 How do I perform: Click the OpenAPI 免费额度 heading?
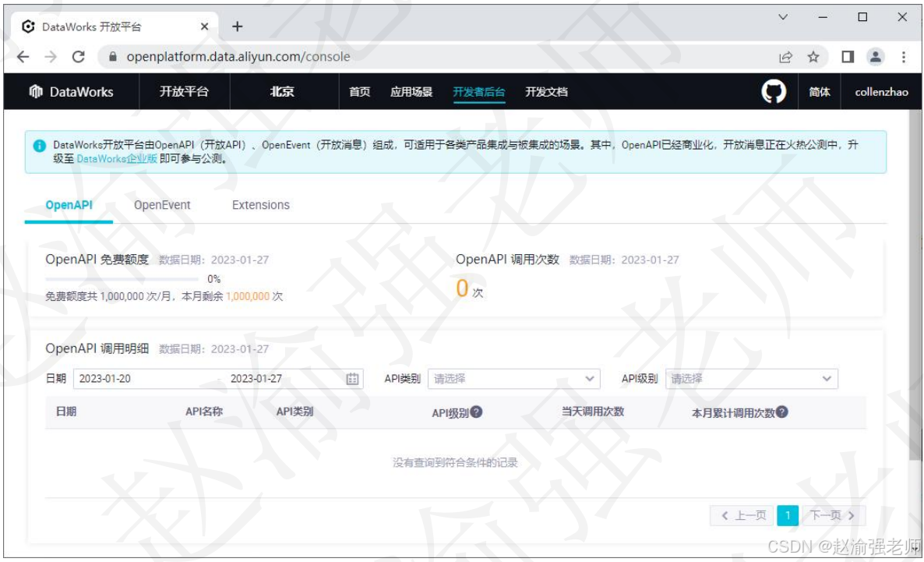coord(97,260)
